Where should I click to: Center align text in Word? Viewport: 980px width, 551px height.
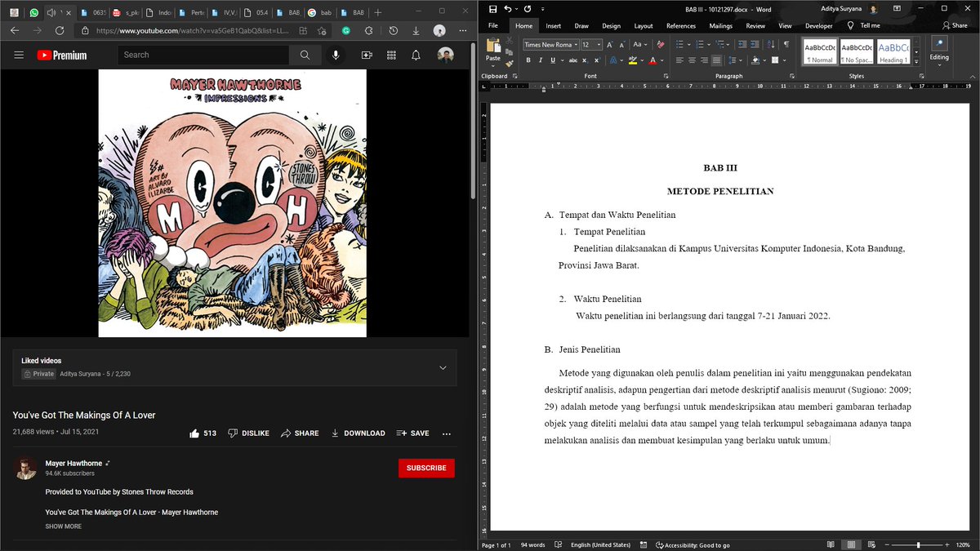click(692, 60)
